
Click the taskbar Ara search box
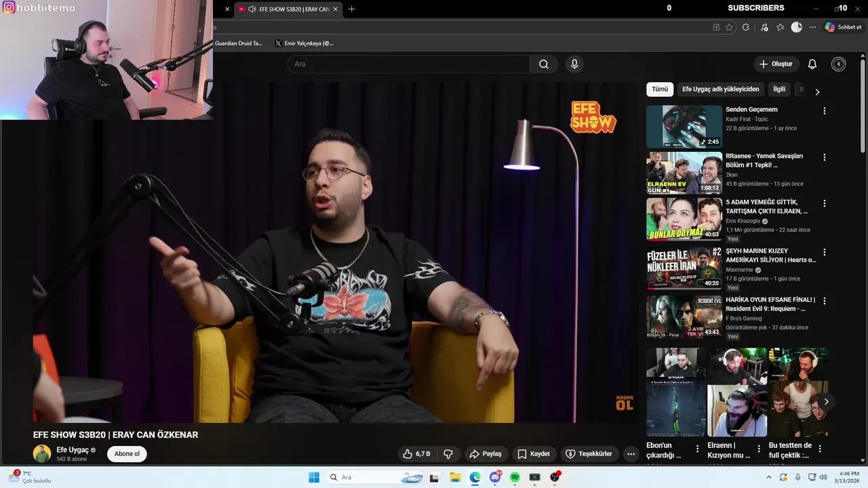click(375, 477)
